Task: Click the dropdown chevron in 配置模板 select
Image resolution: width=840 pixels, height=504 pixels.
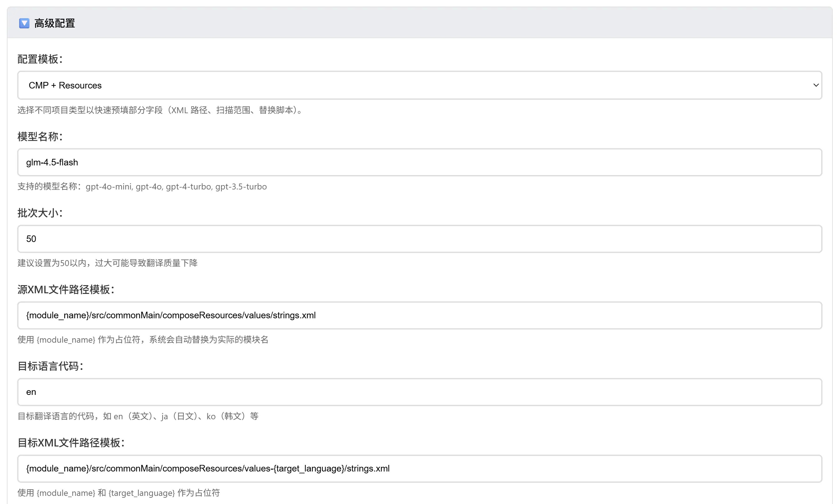Action: (816, 85)
